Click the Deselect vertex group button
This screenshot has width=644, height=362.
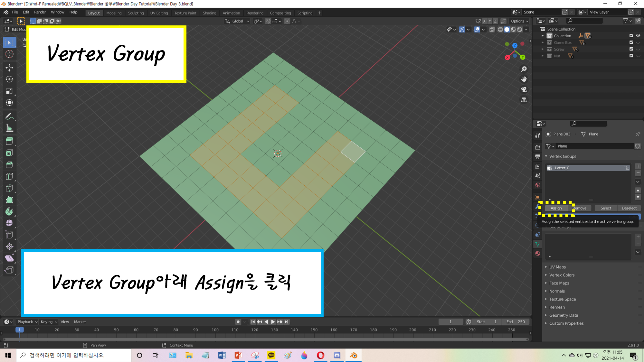click(629, 208)
